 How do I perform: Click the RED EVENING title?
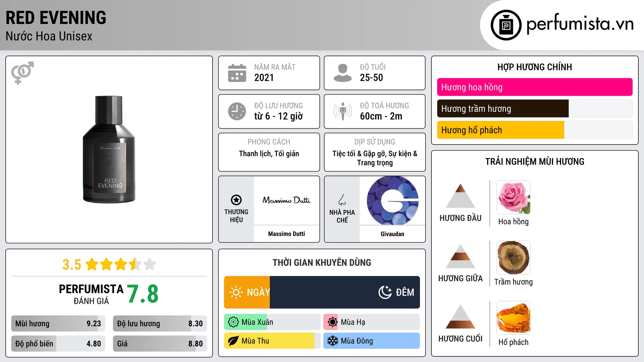[x=56, y=18]
